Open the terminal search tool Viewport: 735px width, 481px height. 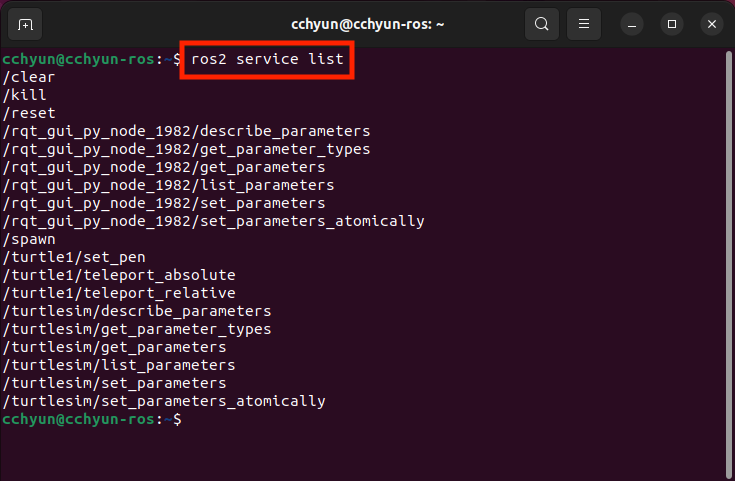coord(541,24)
